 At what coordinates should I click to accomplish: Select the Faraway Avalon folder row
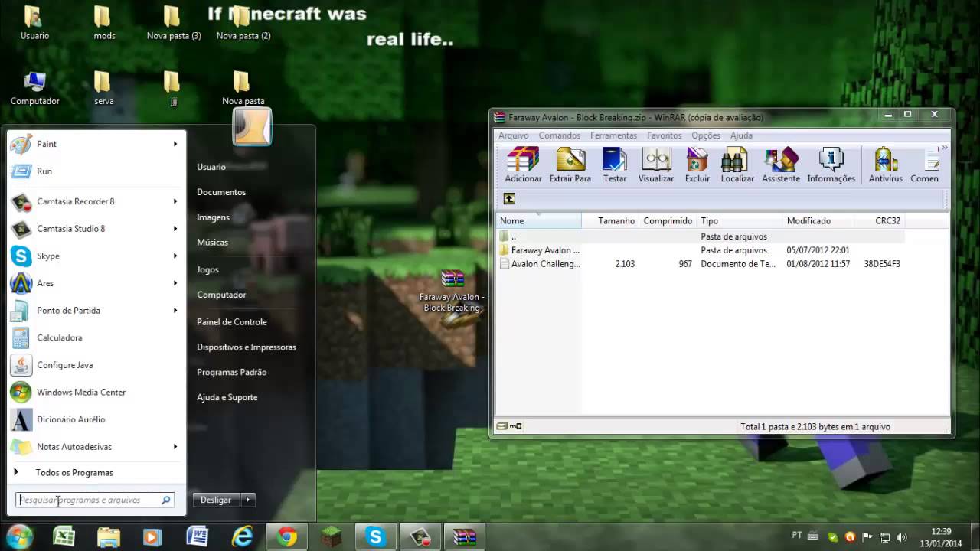click(x=701, y=250)
